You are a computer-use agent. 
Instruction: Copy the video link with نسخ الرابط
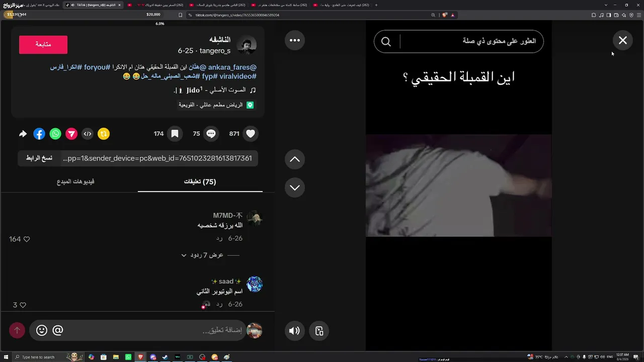(x=39, y=158)
